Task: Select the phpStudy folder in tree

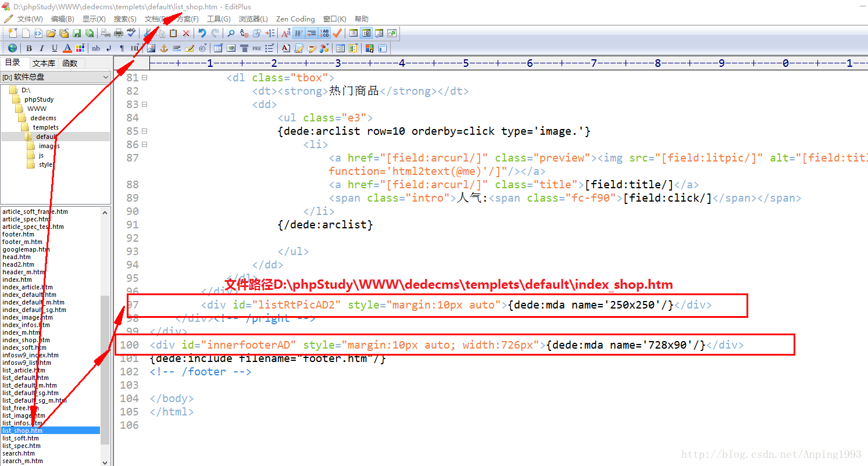Action: (39, 99)
